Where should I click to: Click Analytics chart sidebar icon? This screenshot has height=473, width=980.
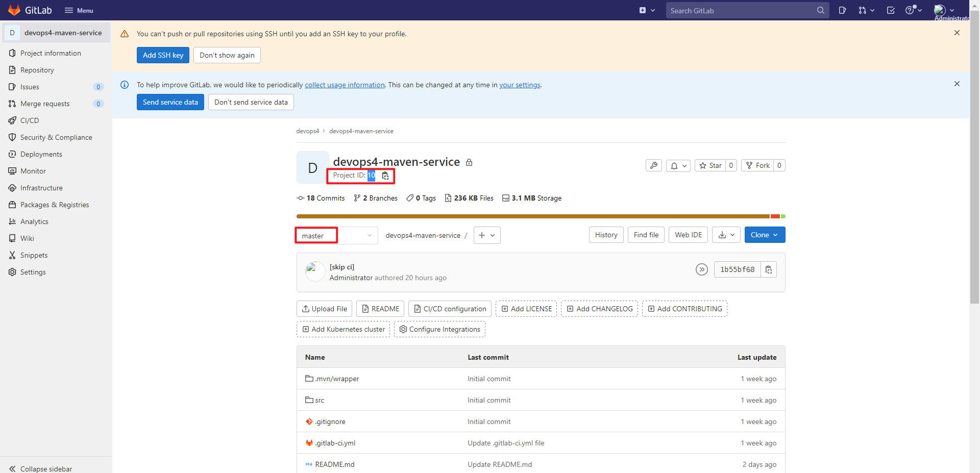click(x=12, y=221)
